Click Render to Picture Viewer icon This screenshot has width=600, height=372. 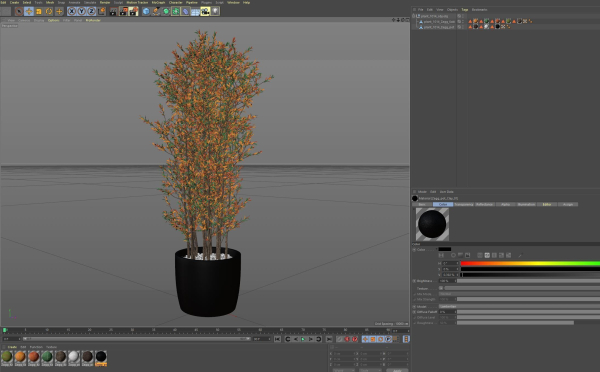tap(123, 11)
